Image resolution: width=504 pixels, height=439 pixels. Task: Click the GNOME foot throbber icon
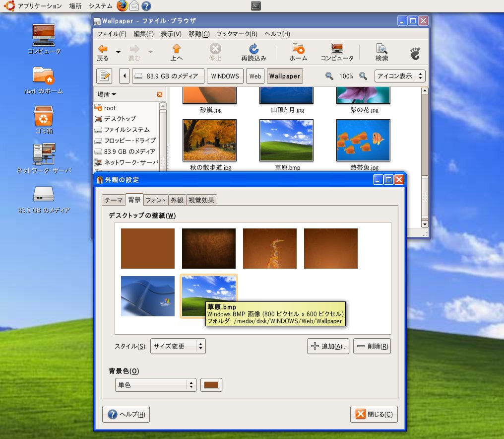tap(415, 54)
